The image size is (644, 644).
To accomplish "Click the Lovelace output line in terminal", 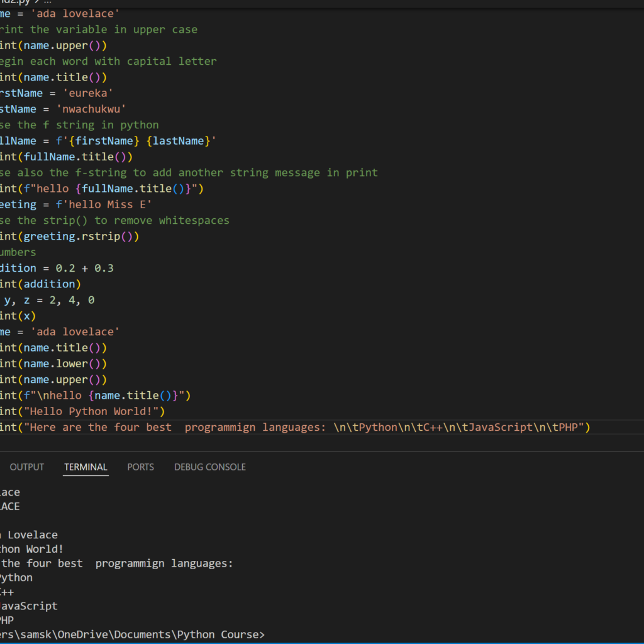I will 31,535.
